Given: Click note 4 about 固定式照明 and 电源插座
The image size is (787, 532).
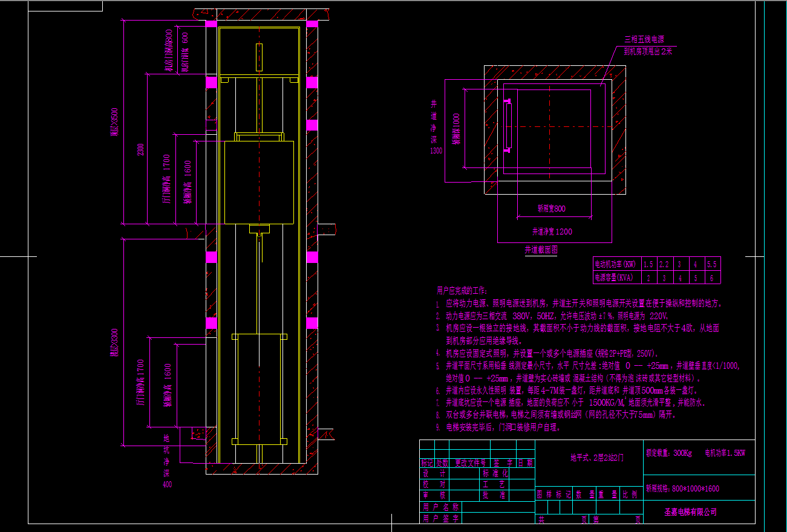Looking at the screenshot, I should click(546, 354).
